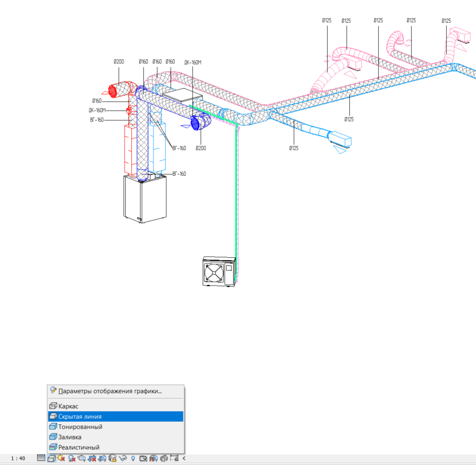
Task: Open Temporary Hide/Isolate glasses icon
Action: 123,458
